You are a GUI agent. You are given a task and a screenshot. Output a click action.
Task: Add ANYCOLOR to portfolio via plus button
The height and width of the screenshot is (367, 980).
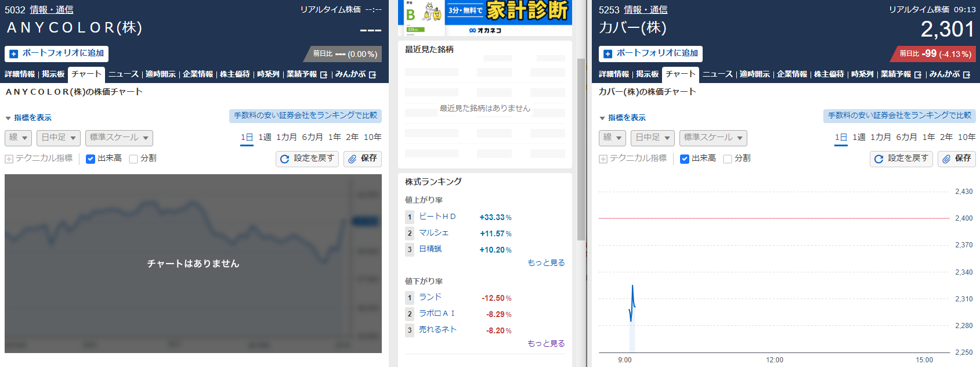(14, 53)
